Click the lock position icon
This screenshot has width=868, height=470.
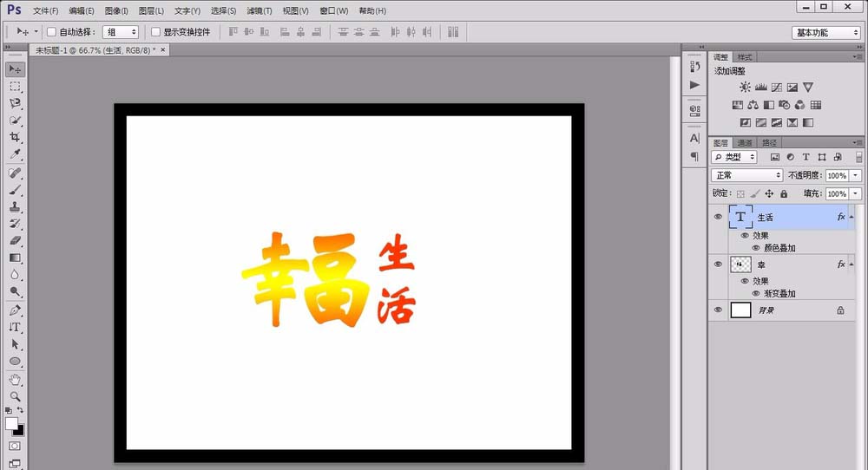point(769,193)
